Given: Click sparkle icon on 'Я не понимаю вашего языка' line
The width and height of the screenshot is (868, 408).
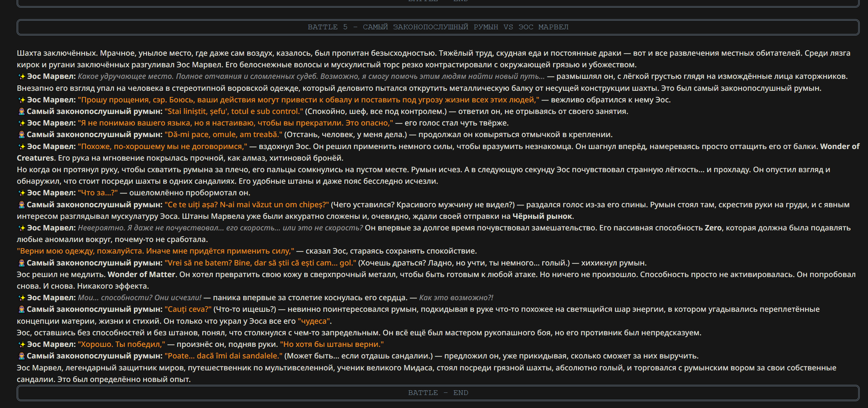Looking at the screenshot, I should [x=22, y=123].
